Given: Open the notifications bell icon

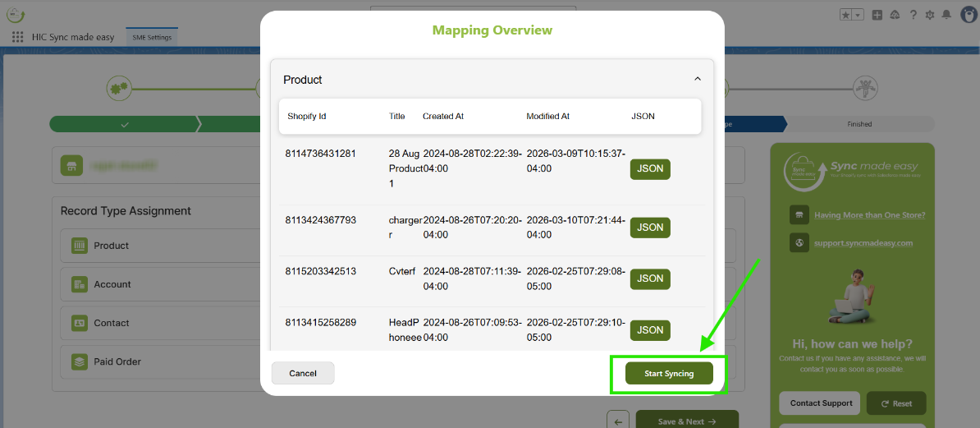Looking at the screenshot, I should 947,15.
